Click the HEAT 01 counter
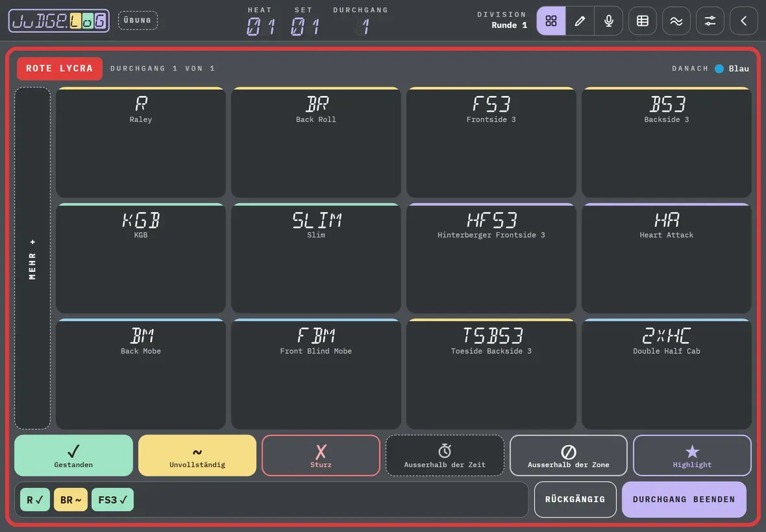Image resolution: width=766 pixels, height=532 pixels. [260, 21]
